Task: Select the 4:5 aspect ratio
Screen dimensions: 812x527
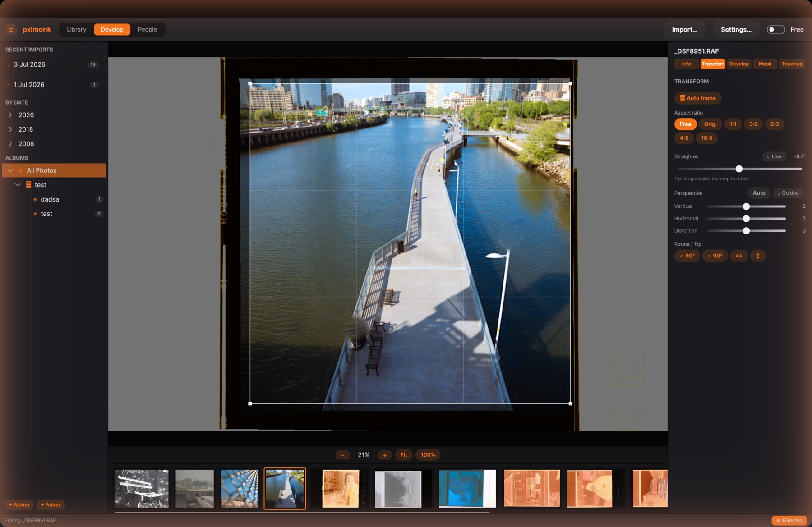Action: pyautogui.click(x=684, y=138)
